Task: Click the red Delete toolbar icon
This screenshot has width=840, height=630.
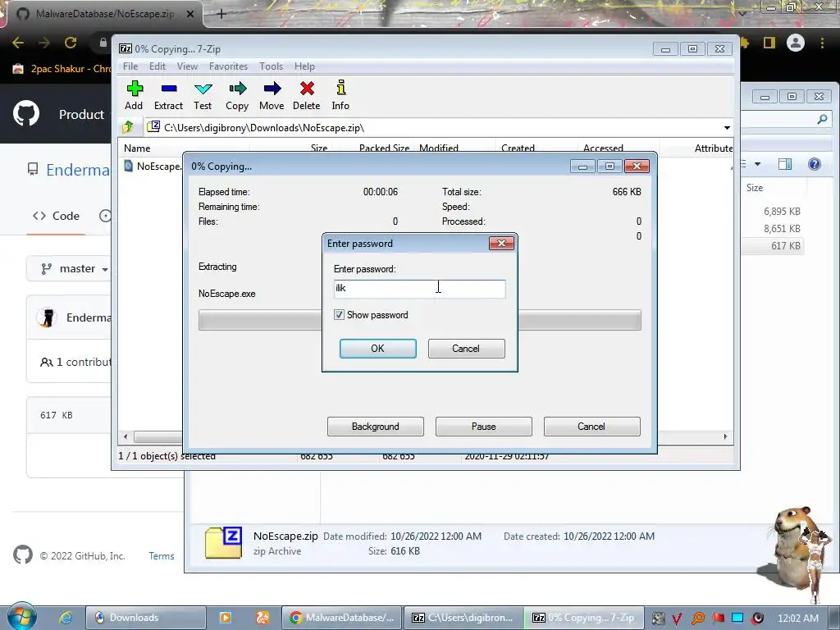Action: [x=307, y=89]
